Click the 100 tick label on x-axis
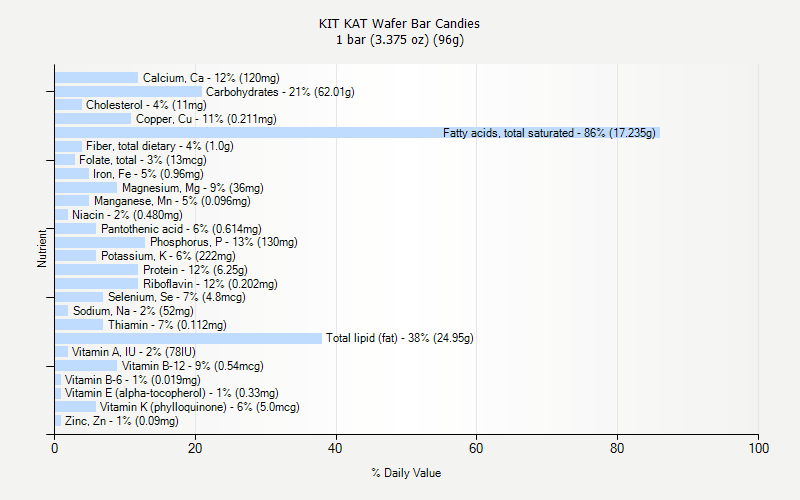The height and width of the screenshot is (500, 800). (759, 448)
